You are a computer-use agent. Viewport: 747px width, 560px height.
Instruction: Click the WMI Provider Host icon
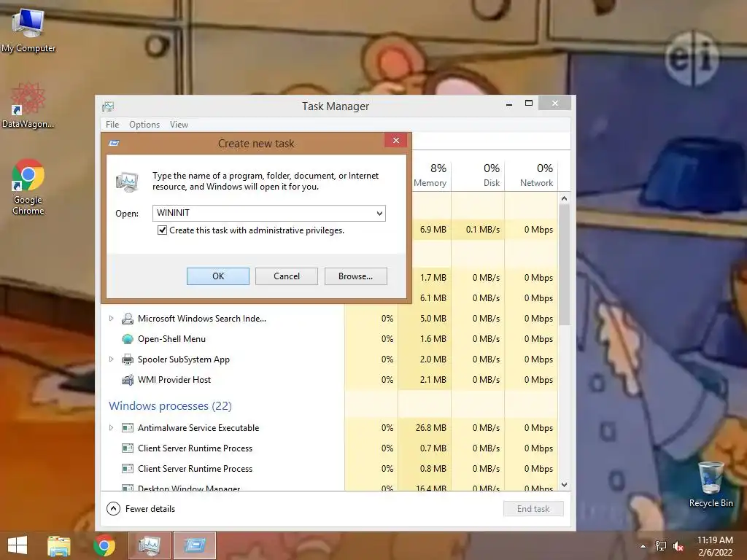click(x=127, y=380)
